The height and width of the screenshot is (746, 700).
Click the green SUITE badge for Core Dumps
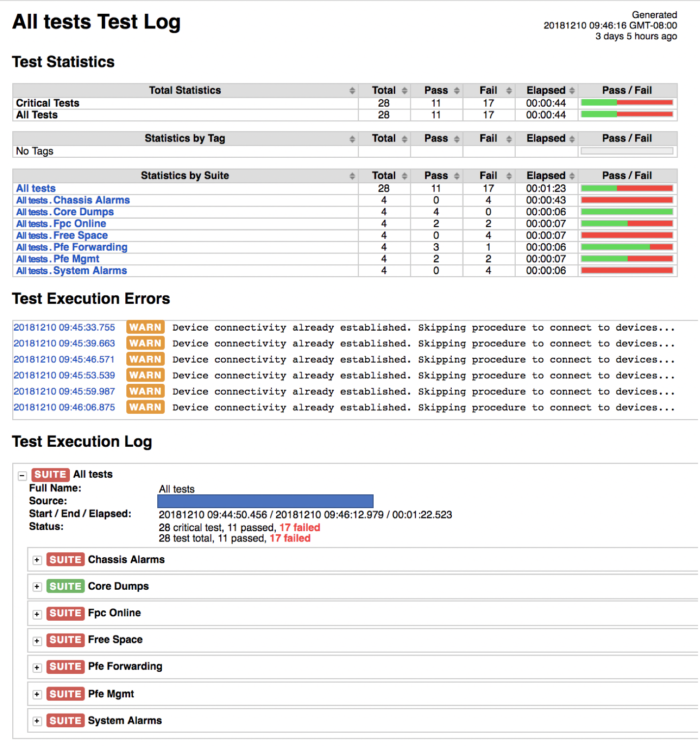tap(65, 586)
